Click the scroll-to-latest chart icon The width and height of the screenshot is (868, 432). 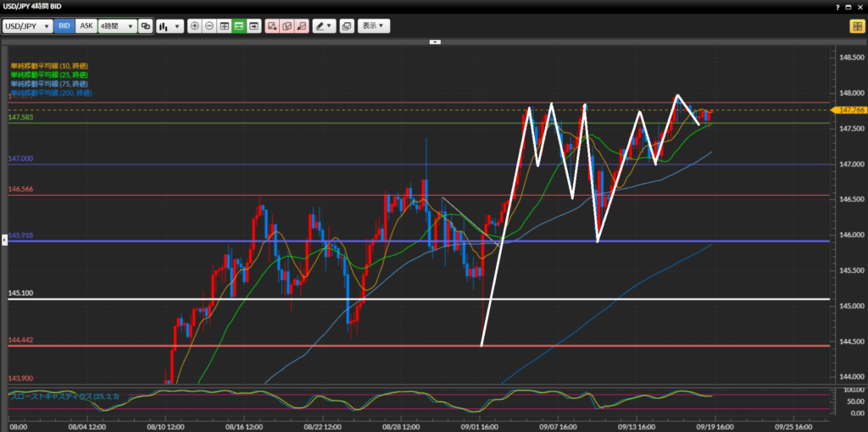[253, 26]
